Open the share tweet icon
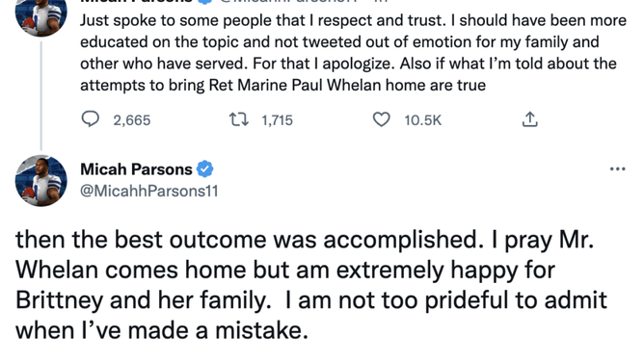The height and width of the screenshot is (362, 644). click(530, 119)
